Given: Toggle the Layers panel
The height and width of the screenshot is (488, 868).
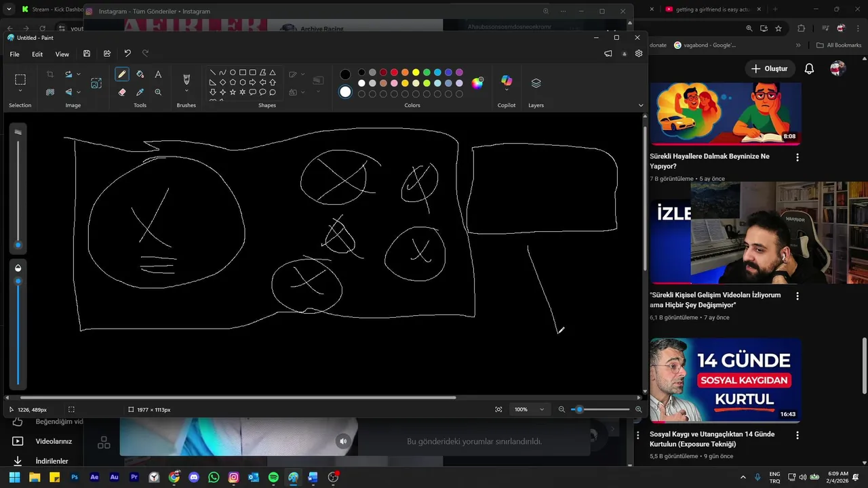Looking at the screenshot, I should tap(536, 83).
